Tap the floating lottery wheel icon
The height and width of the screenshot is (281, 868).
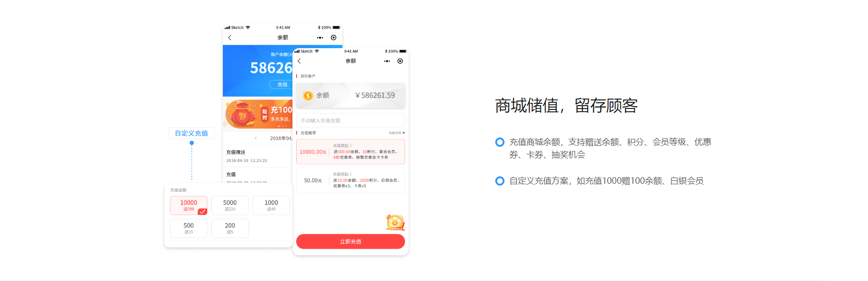tap(395, 223)
